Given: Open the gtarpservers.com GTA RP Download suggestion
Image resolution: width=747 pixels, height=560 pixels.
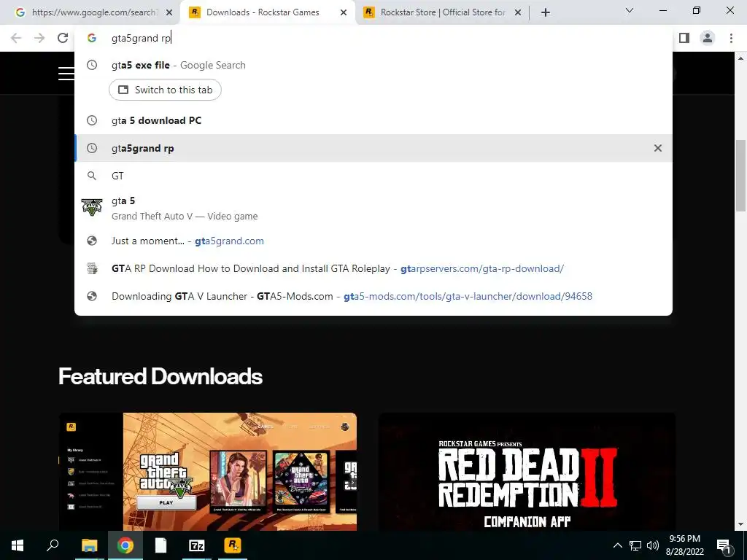Looking at the screenshot, I should click(x=373, y=268).
